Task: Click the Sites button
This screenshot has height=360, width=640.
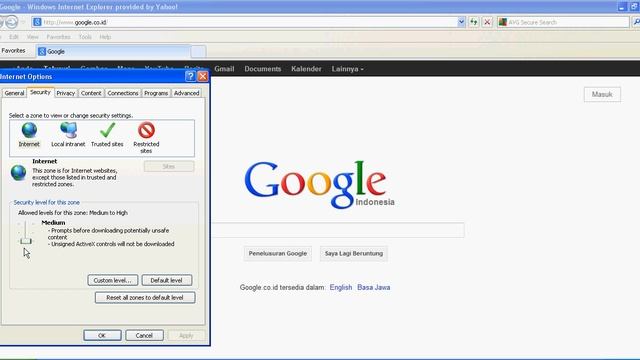Action: [x=169, y=167]
